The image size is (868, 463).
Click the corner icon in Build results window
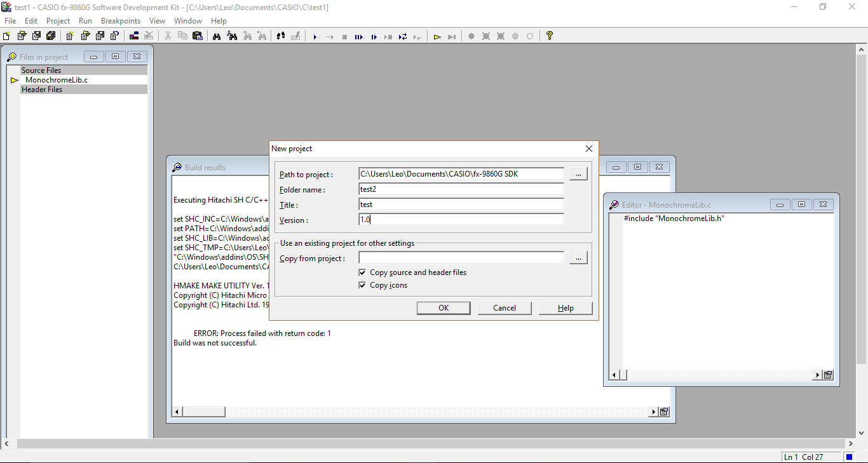664,412
